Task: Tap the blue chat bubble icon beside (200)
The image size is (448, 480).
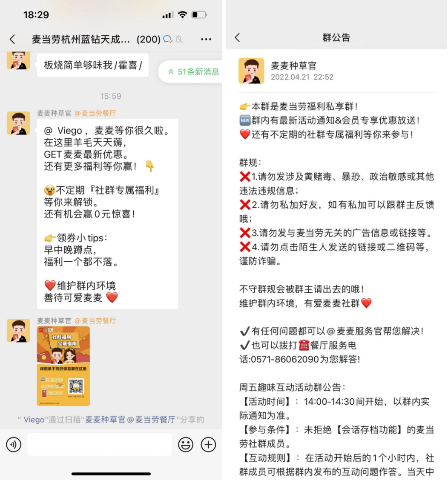Action: point(168,39)
